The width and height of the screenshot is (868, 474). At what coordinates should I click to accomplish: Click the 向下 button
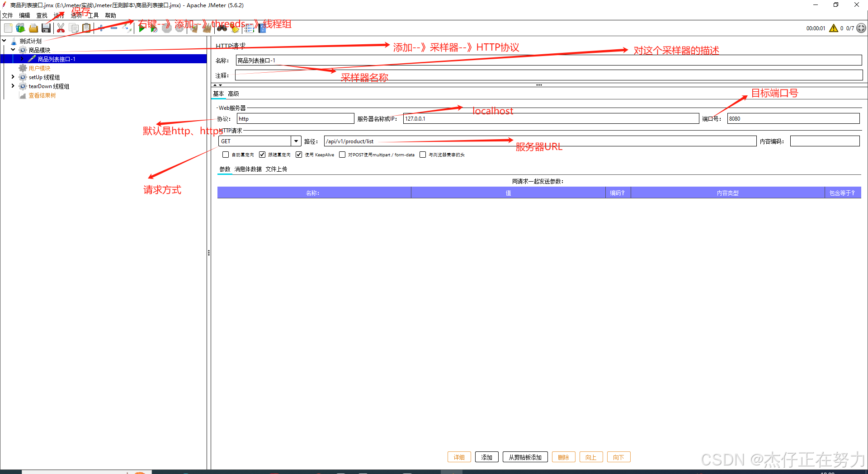pos(619,457)
